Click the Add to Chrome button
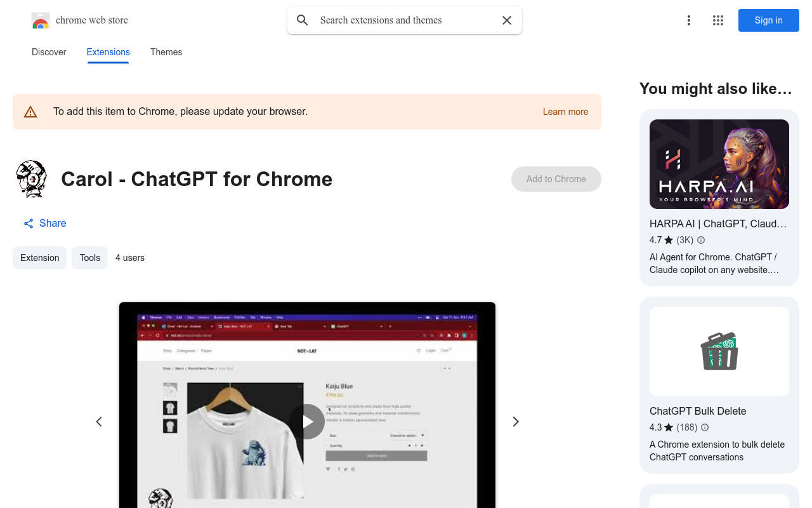812x508 pixels. 556,179
